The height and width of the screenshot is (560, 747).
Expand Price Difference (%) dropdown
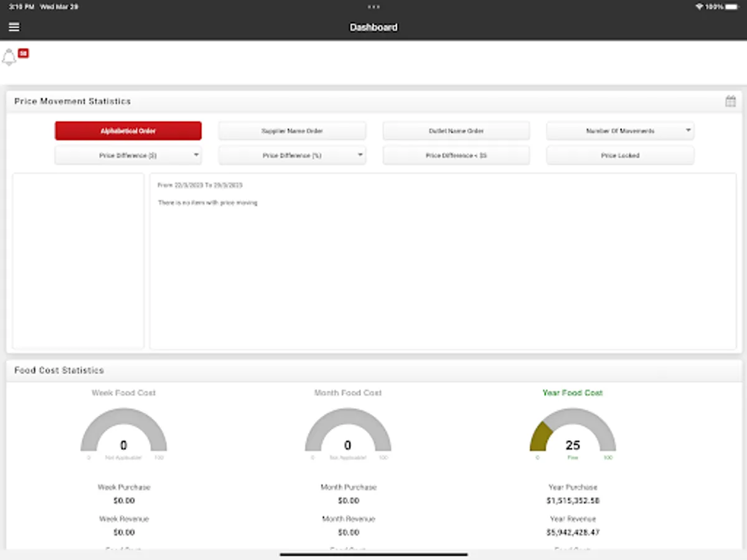tap(292, 156)
